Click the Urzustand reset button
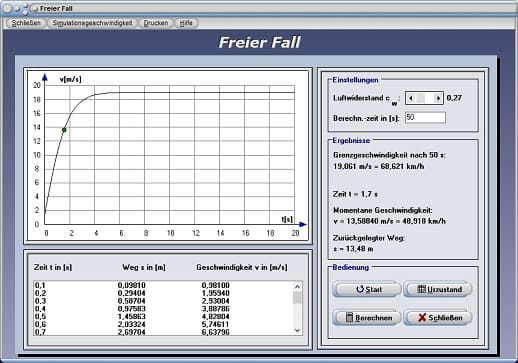The image size is (518, 363). click(438, 289)
